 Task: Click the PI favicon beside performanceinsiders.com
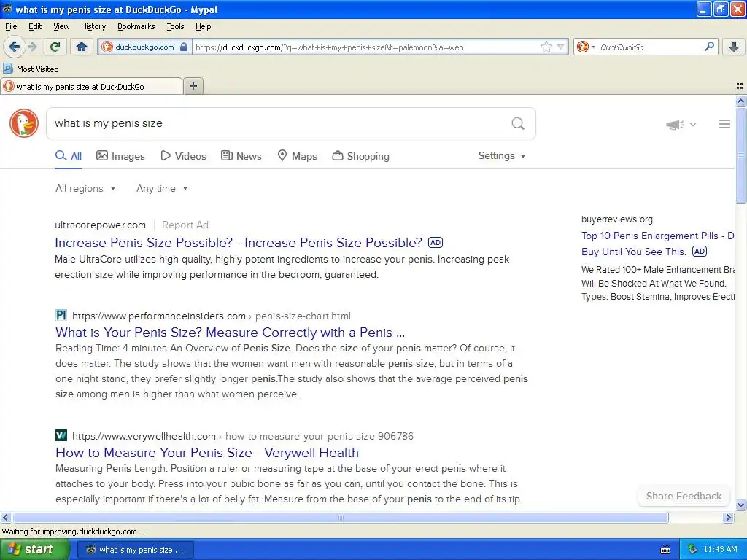(x=61, y=315)
